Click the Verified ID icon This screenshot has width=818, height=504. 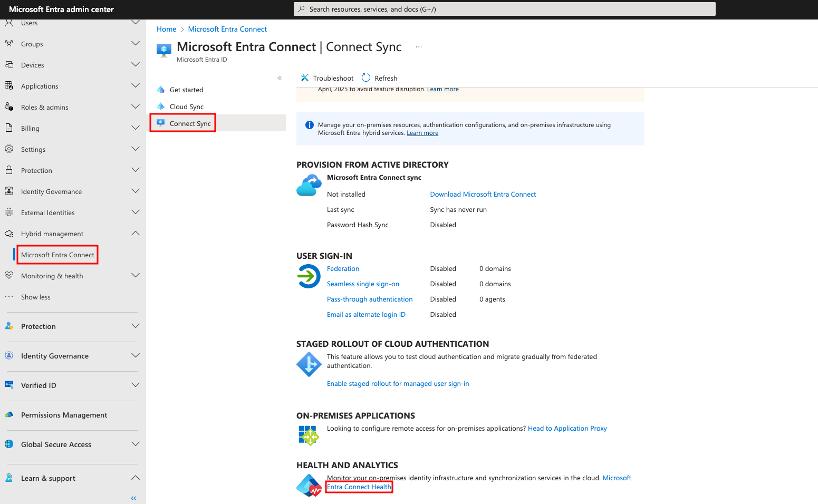pos(9,385)
